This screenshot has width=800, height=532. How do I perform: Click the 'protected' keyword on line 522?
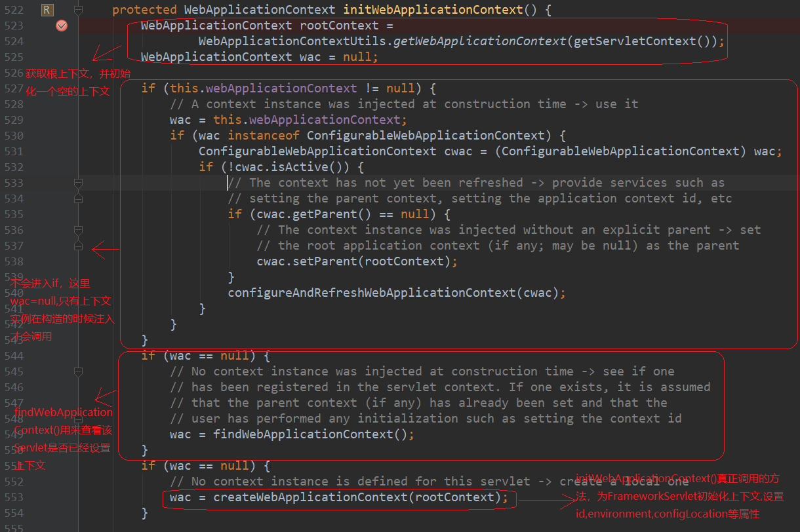[144, 10]
